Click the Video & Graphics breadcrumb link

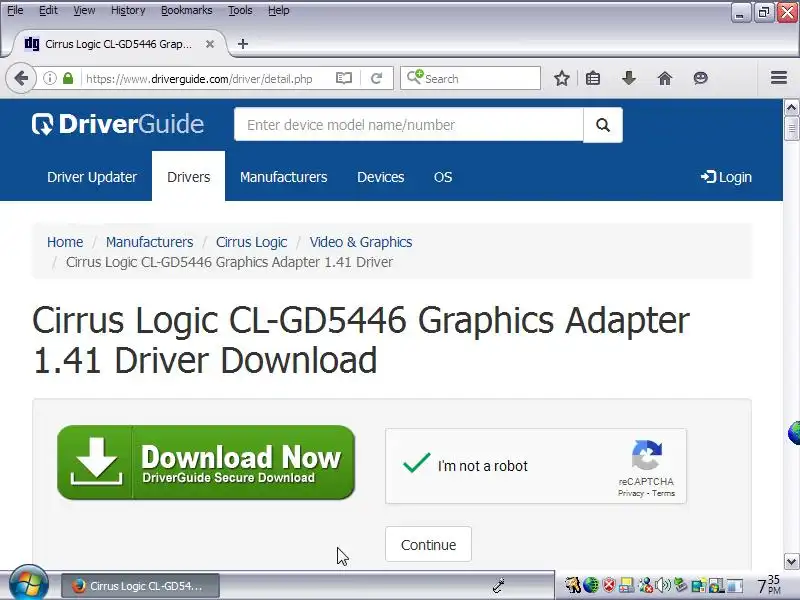coord(361,242)
